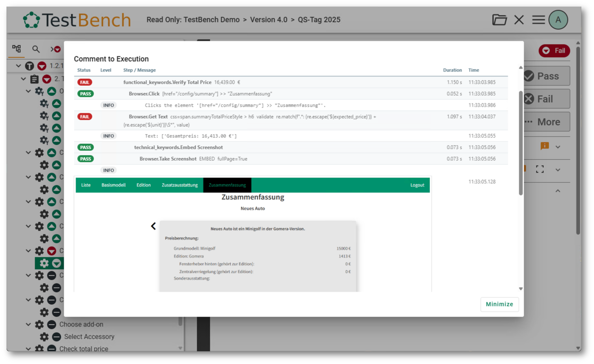This screenshot has width=594, height=364.
Task: Click the Minimize button in dialog
Action: click(499, 304)
